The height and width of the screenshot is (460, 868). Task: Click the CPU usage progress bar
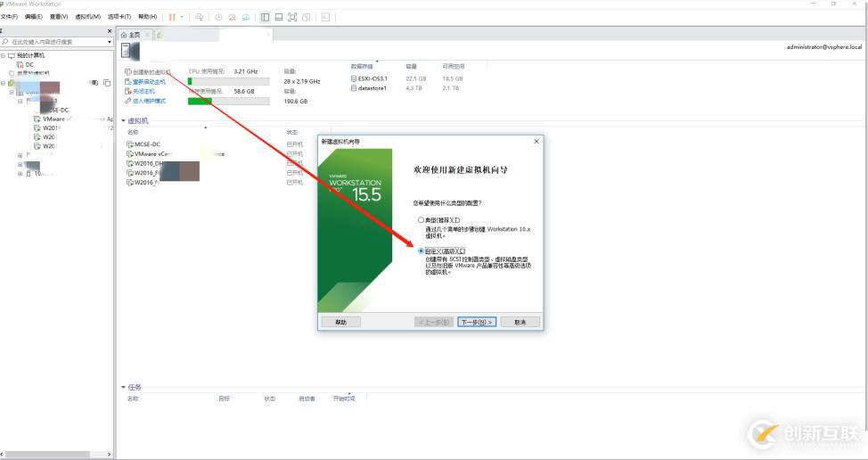tap(229, 81)
